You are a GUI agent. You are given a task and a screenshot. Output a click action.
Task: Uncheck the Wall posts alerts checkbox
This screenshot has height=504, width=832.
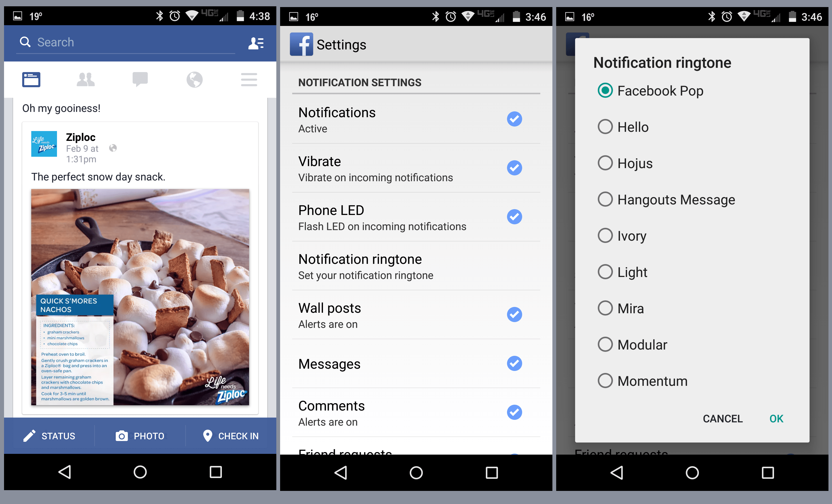(x=514, y=314)
